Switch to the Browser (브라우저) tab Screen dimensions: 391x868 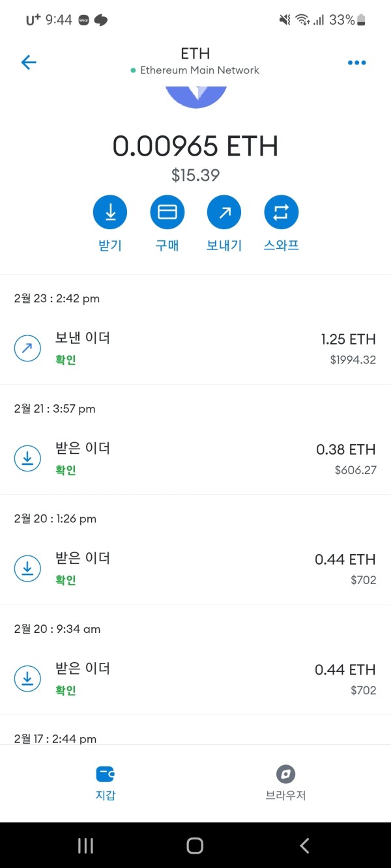tap(285, 782)
